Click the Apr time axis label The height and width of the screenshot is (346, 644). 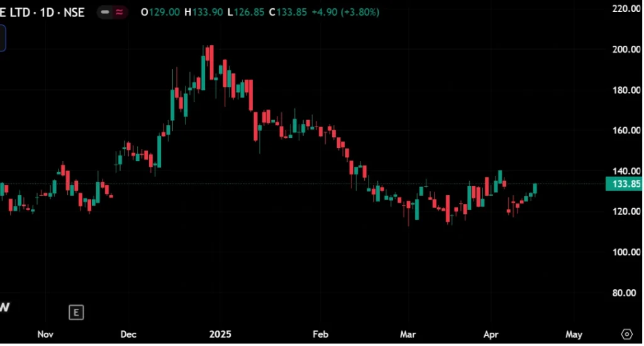pyautogui.click(x=491, y=335)
